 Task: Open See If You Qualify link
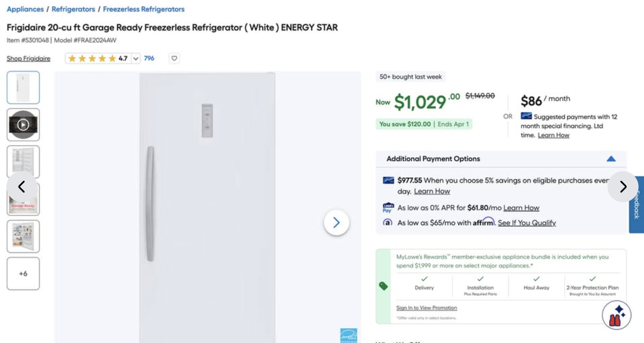(527, 222)
